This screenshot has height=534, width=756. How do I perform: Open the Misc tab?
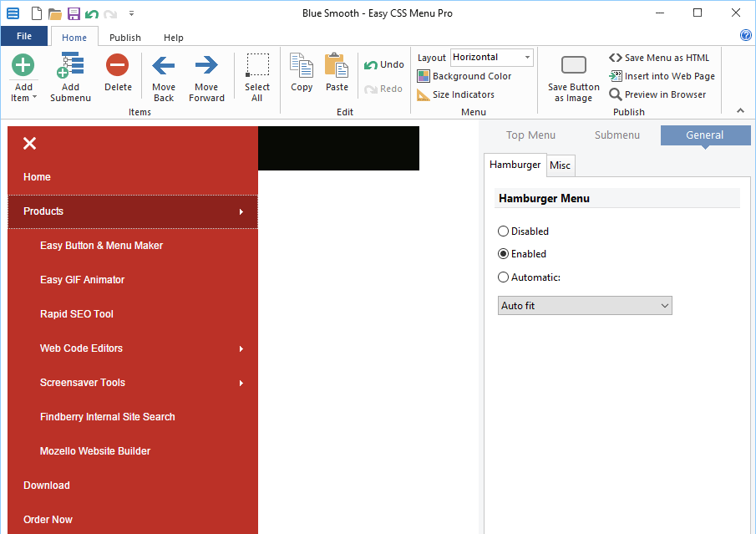pos(561,165)
